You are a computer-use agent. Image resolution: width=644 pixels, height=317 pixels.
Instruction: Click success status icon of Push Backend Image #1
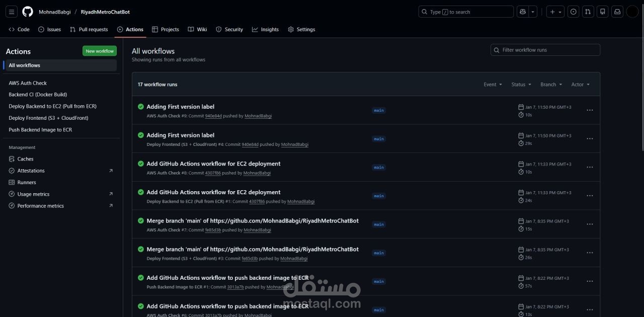[141, 277]
